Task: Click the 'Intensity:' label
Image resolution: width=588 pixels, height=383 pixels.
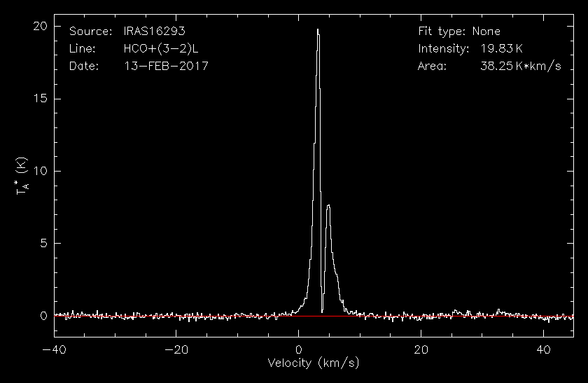Action: (x=444, y=49)
